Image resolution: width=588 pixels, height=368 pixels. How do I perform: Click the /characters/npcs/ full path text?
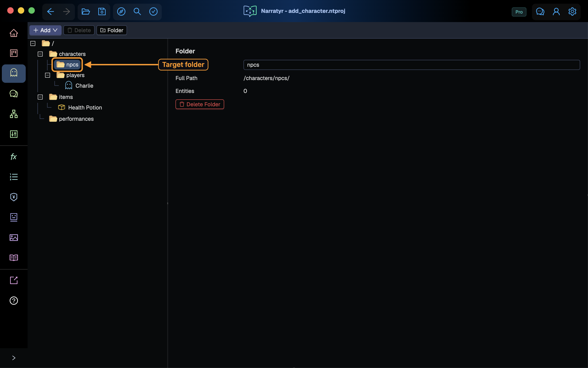click(x=266, y=78)
